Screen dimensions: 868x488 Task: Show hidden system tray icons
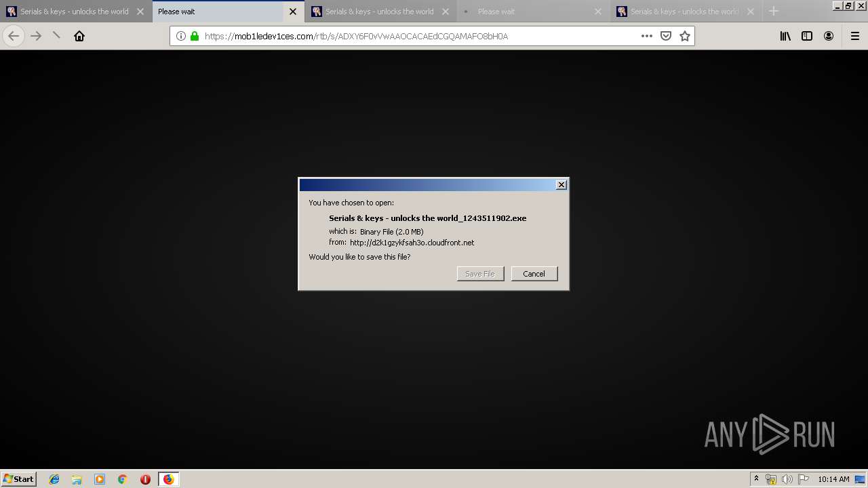[x=756, y=479]
